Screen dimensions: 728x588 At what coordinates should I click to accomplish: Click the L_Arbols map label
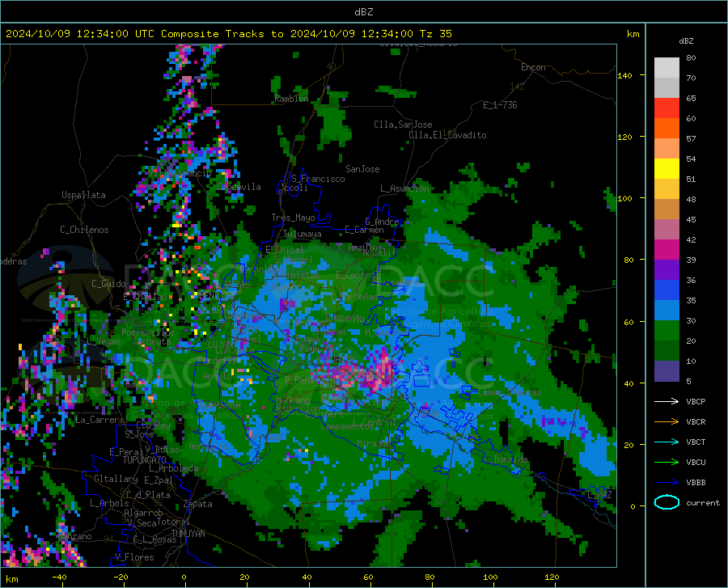[x=109, y=503]
